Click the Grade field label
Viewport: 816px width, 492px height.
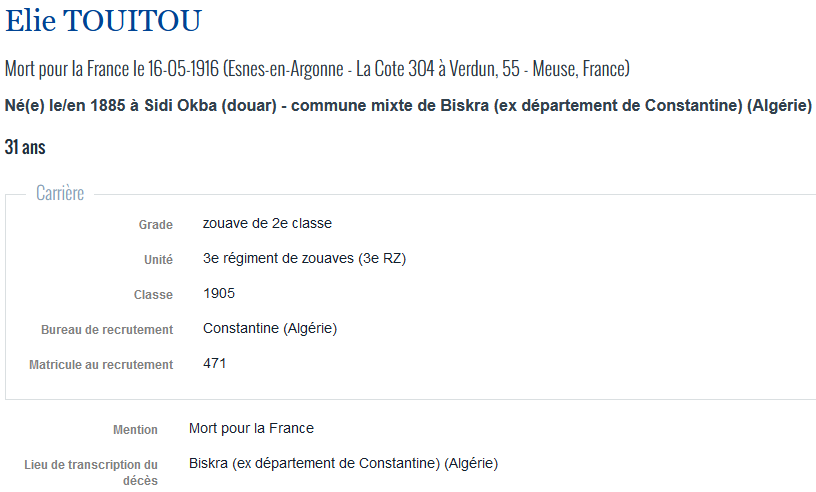(x=155, y=225)
